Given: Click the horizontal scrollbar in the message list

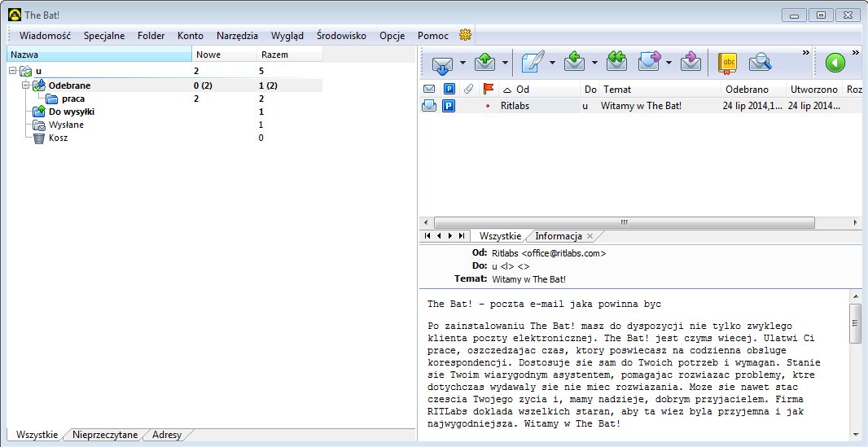Looking at the screenshot, I should (x=623, y=222).
